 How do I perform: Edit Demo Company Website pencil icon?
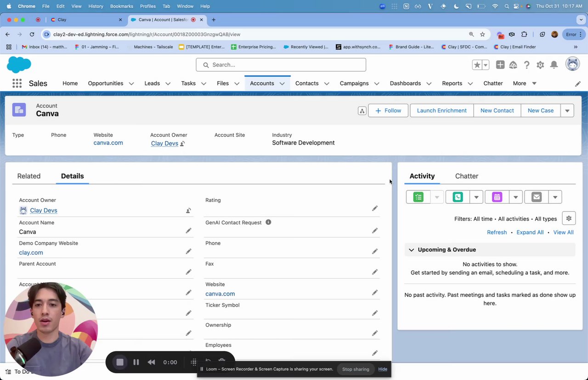click(188, 251)
